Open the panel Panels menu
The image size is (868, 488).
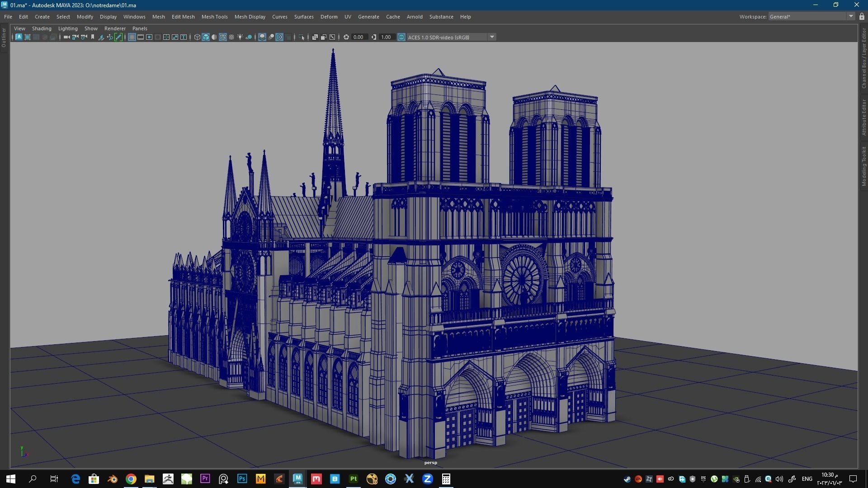(x=140, y=28)
